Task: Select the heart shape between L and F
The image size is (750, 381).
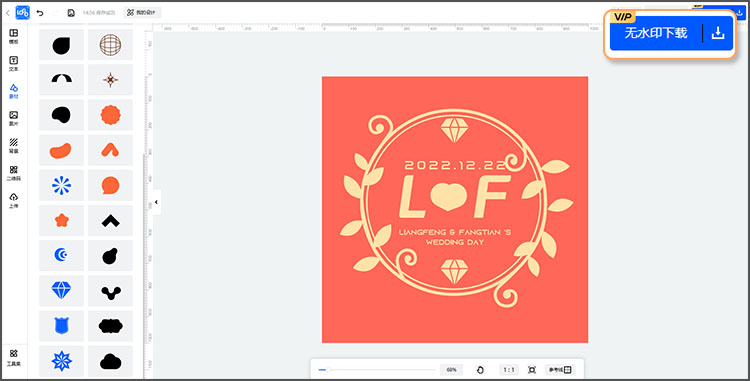Action: (448, 197)
